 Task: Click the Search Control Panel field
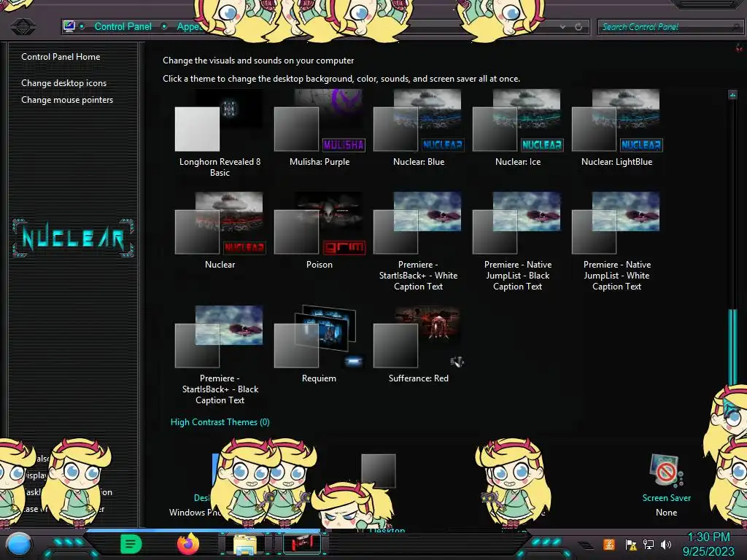tap(670, 27)
